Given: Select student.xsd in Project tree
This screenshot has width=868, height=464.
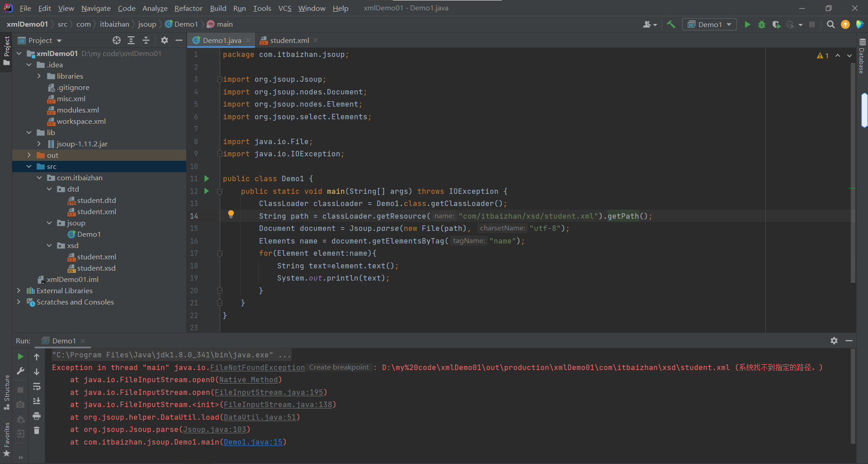Looking at the screenshot, I should (x=96, y=268).
